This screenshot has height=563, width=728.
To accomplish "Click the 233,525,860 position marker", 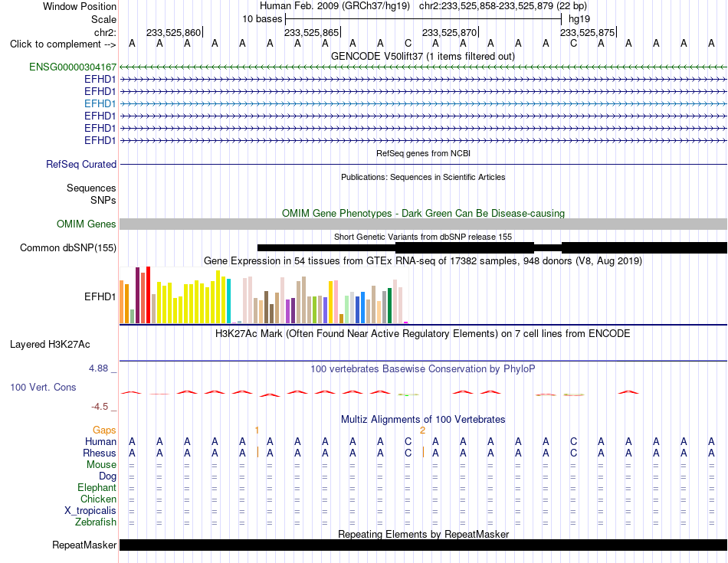I will 174,32.
